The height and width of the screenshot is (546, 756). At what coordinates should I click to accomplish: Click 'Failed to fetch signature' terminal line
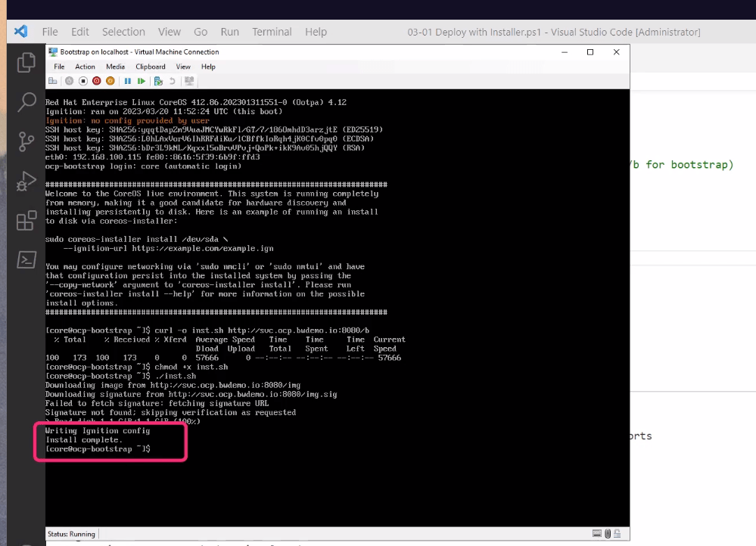157,403
